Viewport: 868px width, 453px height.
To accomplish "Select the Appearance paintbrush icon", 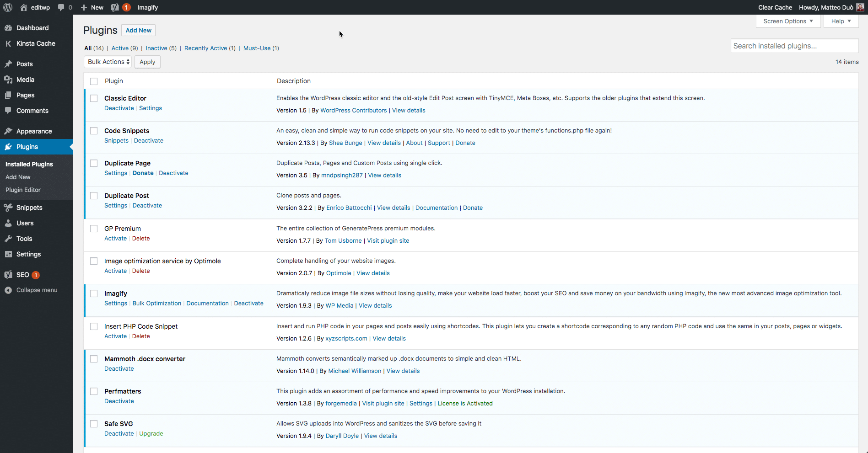I will 9,131.
